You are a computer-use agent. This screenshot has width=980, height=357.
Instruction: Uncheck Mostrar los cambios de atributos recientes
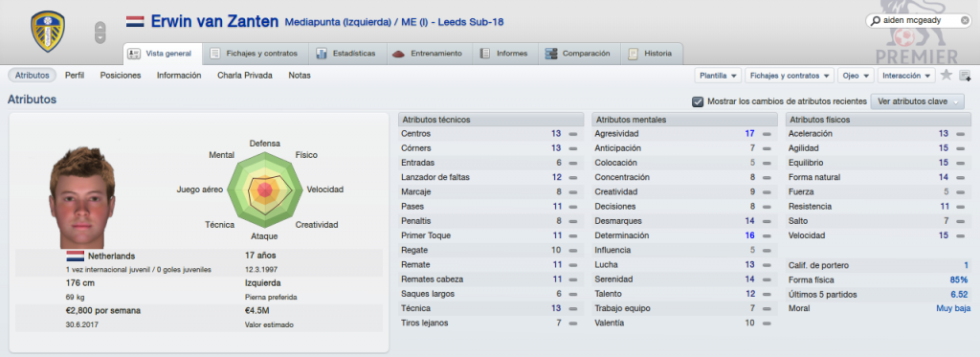point(698,101)
